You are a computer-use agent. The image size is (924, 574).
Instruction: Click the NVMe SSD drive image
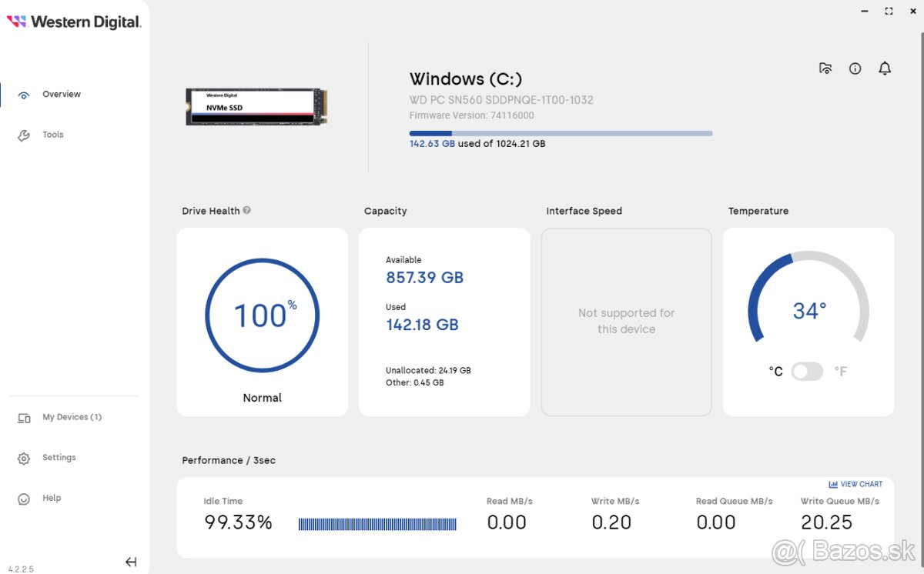[x=256, y=107]
